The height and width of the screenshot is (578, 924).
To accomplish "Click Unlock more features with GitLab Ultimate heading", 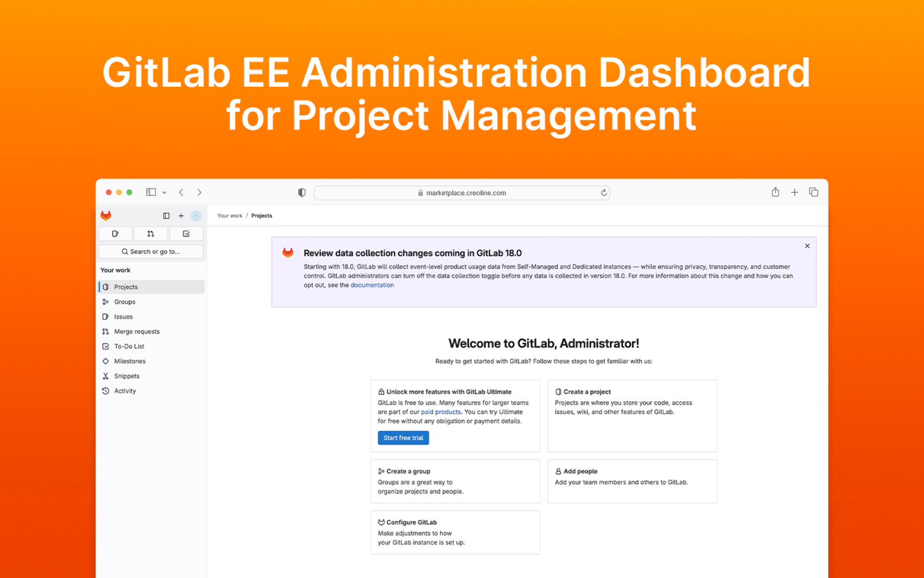I will pyautogui.click(x=449, y=392).
